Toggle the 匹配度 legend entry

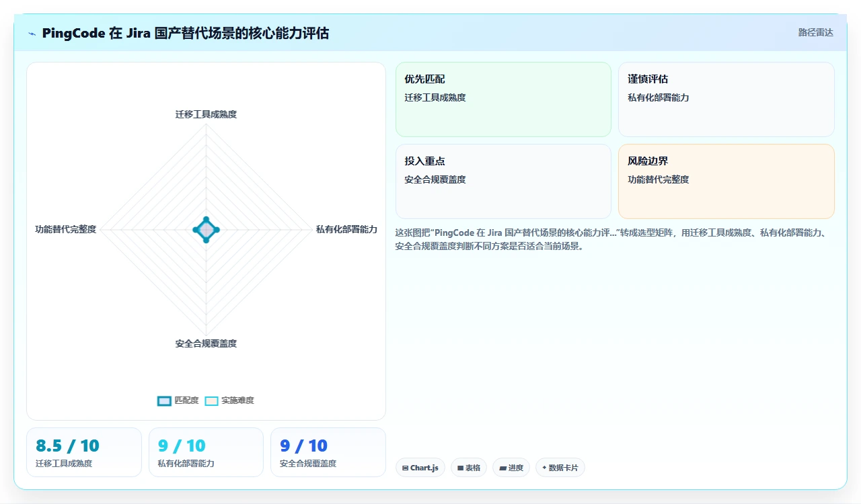[x=178, y=401]
